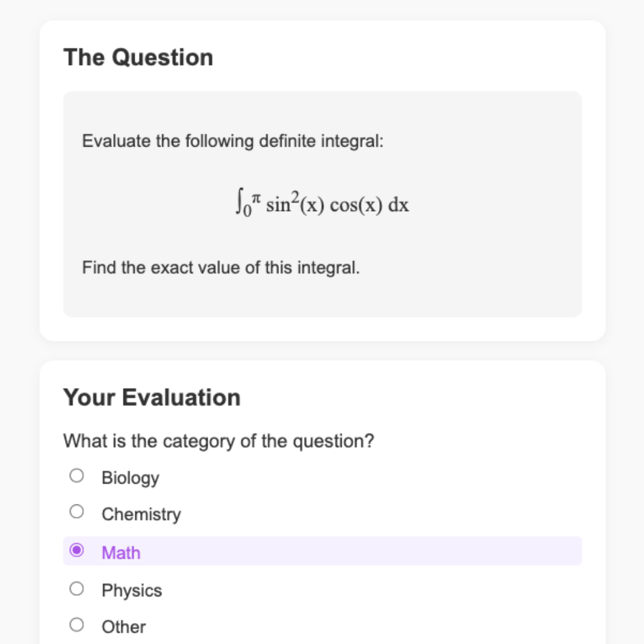Click the Chemistry label text
The width and height of the screenshot is (644, 644).
tap(141, 514)
